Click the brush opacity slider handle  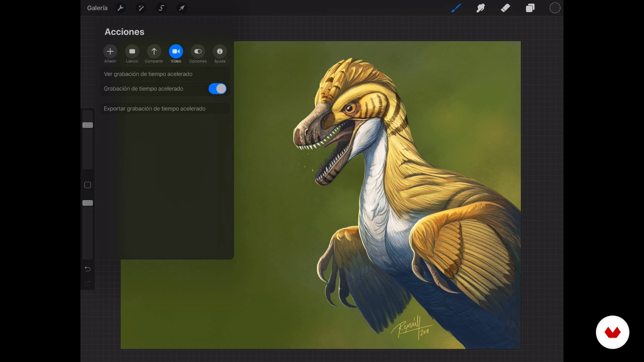pyautogui.click(x=88, y=203)
